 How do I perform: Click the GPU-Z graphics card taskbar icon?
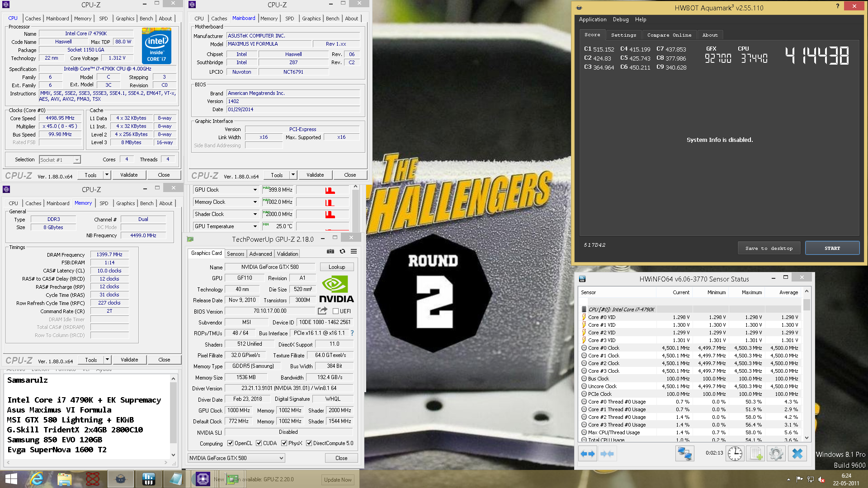point(232,479)
